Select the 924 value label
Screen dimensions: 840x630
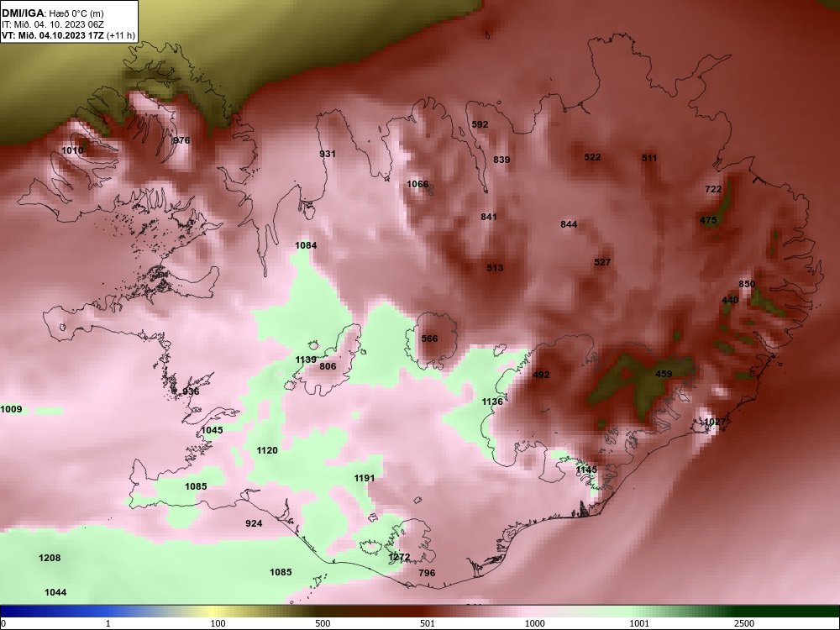(x=254, y=524)
